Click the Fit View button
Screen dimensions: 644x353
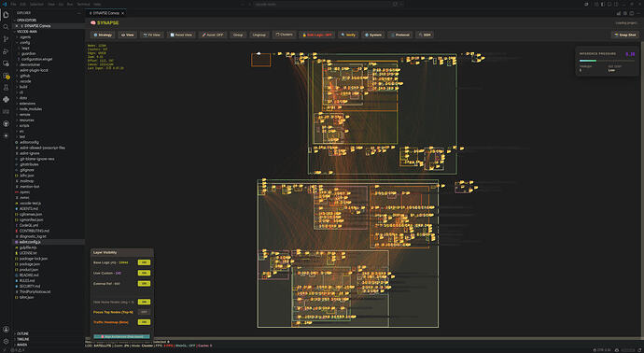(x=152, y=35)
